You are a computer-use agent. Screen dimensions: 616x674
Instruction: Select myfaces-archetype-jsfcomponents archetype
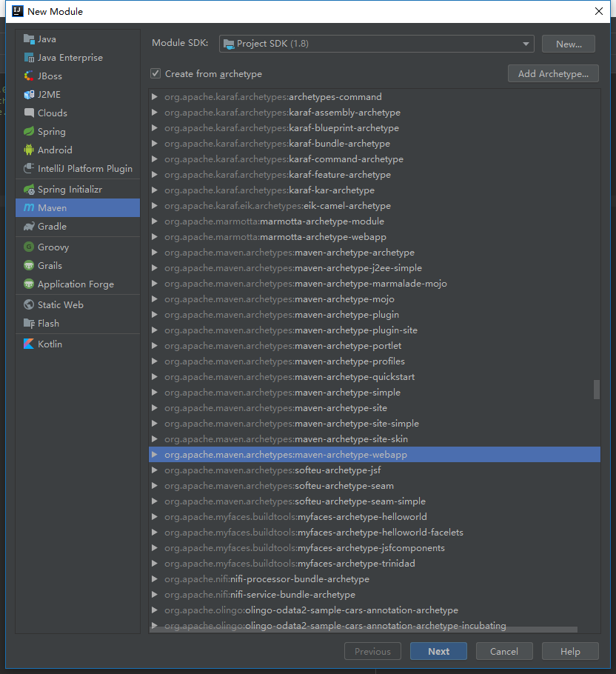[x=374, y=548]
